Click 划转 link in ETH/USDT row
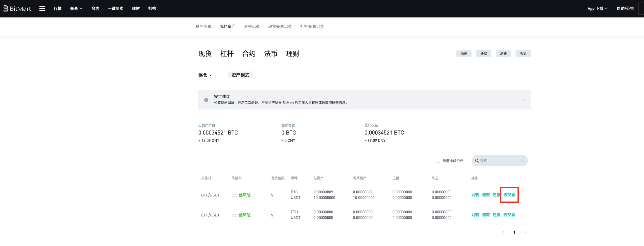 click(475, 215)
